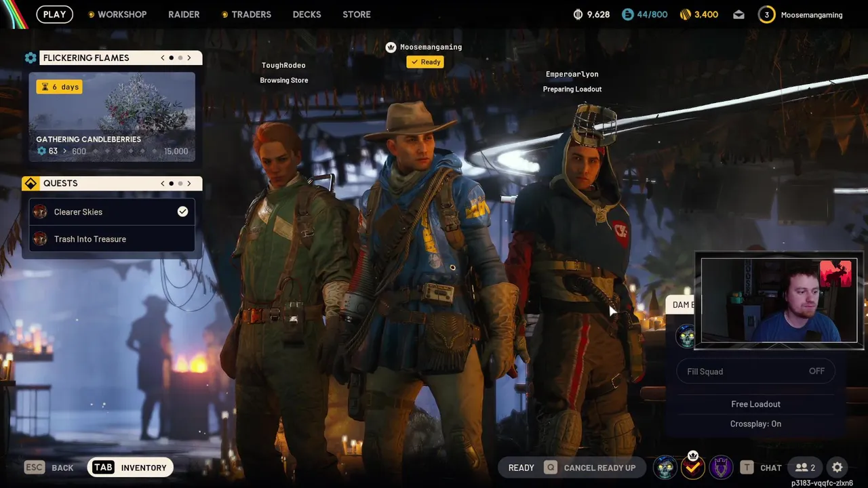Select squad member ToughRodeo name tag
This screenshot has height=488, width=868.
(283, 65)
